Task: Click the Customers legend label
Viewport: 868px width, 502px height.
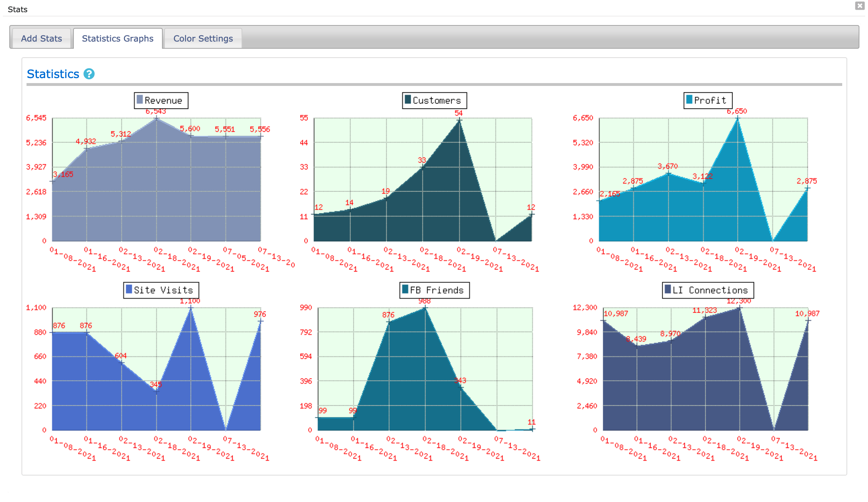Action: 437,100
